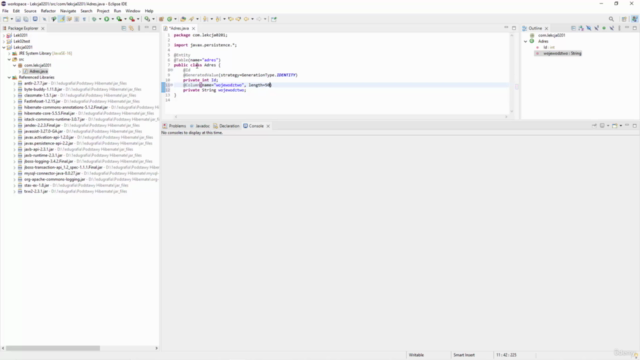
Task: Collapse the src folder node
Action: click(x=9, y=60)
